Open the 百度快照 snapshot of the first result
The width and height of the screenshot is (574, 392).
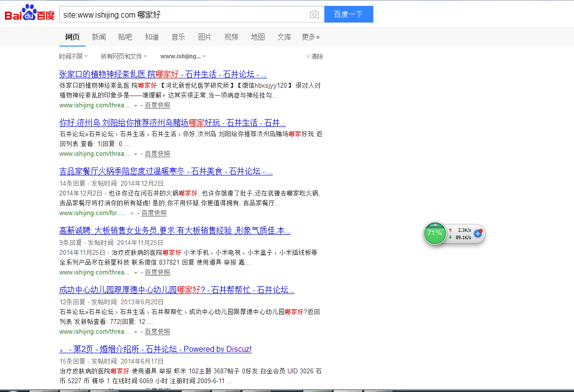pos(157,105)
